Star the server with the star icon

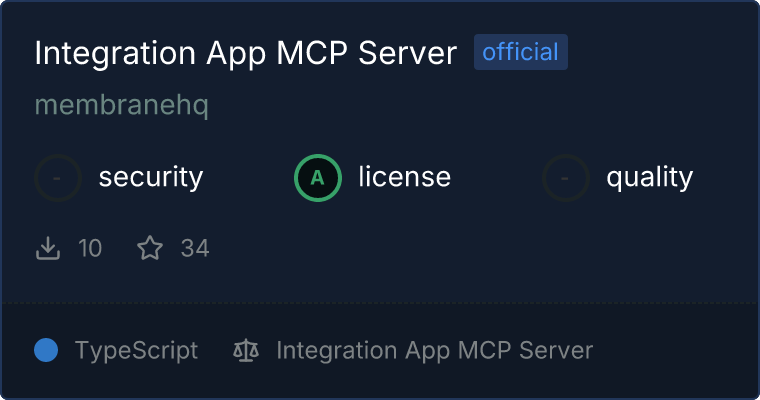pyautogui.click(x=150, y=248)
